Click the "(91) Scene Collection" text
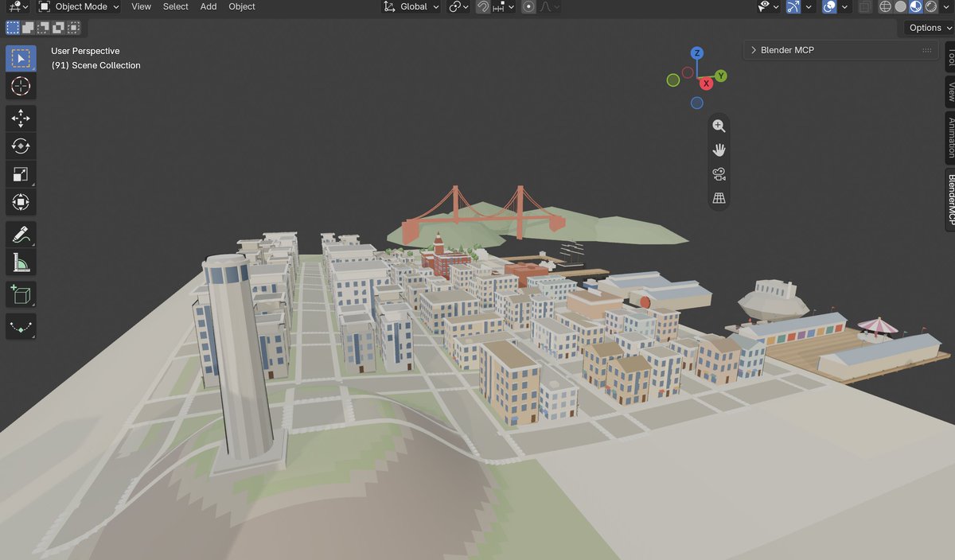Screen dimensions: 955x560 point(95,65)
